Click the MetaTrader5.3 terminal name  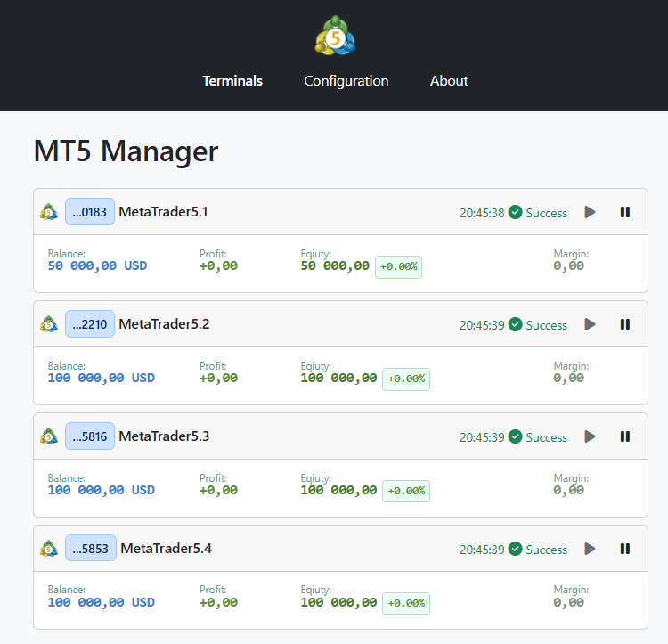[x=164, y=436]
